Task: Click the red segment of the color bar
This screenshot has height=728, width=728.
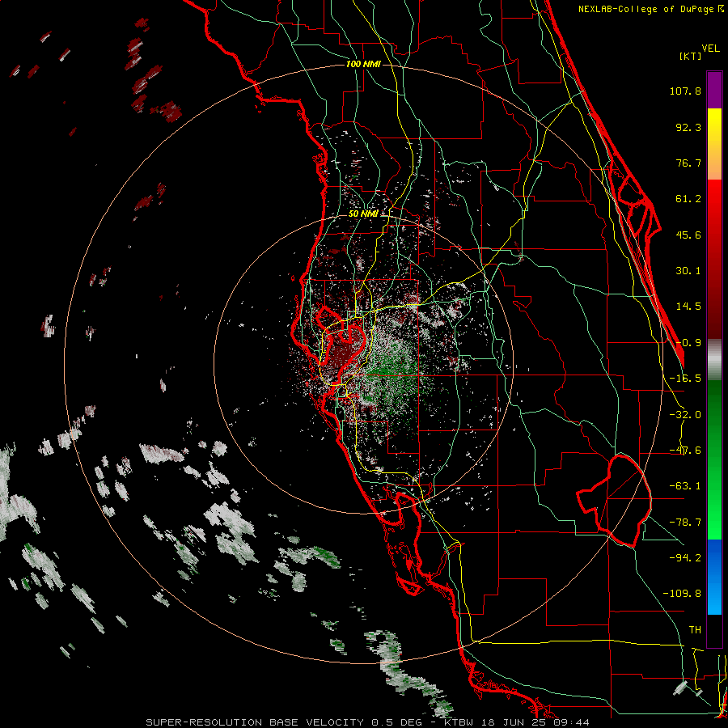Action: click(714, 259)
